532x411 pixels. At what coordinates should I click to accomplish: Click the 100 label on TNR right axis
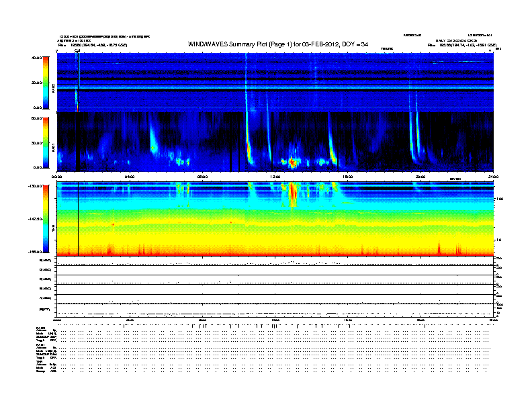tap(500, 199)
